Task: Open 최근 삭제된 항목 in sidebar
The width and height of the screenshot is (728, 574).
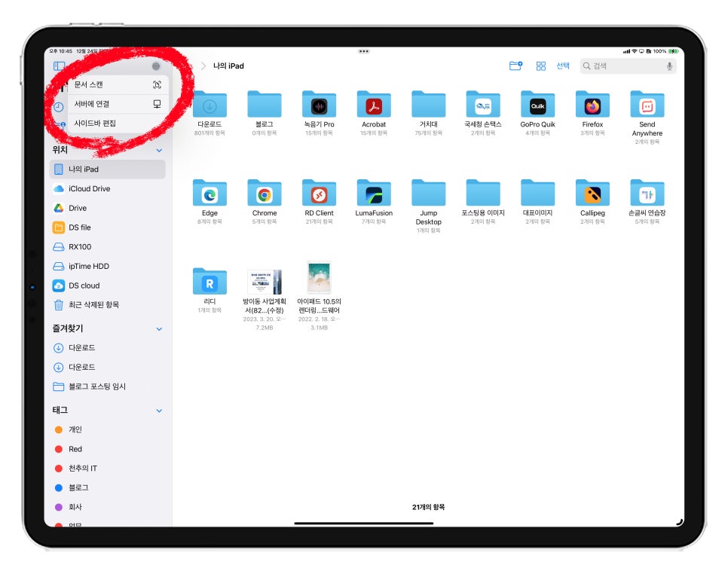Action: click(x=107, y=305)
